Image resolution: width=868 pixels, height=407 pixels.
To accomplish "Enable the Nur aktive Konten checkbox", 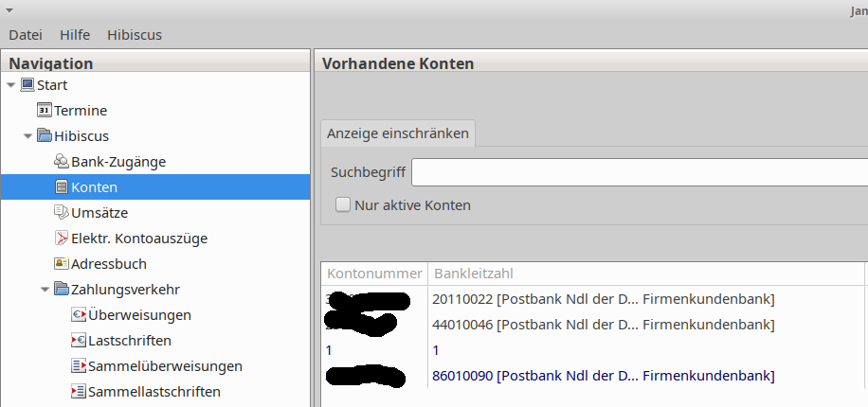I will pyautogui.click(x=343, y=205).
